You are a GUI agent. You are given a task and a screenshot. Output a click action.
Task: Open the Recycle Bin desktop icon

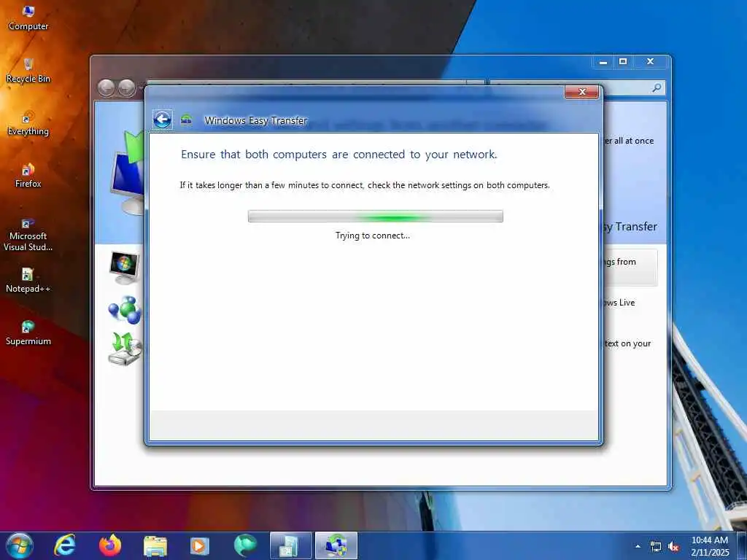(x=28, y=71)
